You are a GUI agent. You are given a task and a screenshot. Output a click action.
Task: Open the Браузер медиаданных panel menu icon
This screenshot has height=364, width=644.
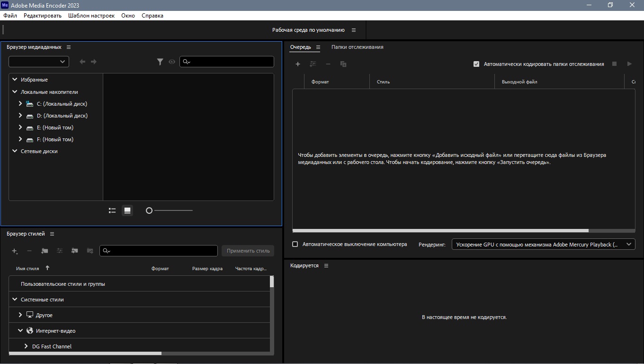point(69,47)
